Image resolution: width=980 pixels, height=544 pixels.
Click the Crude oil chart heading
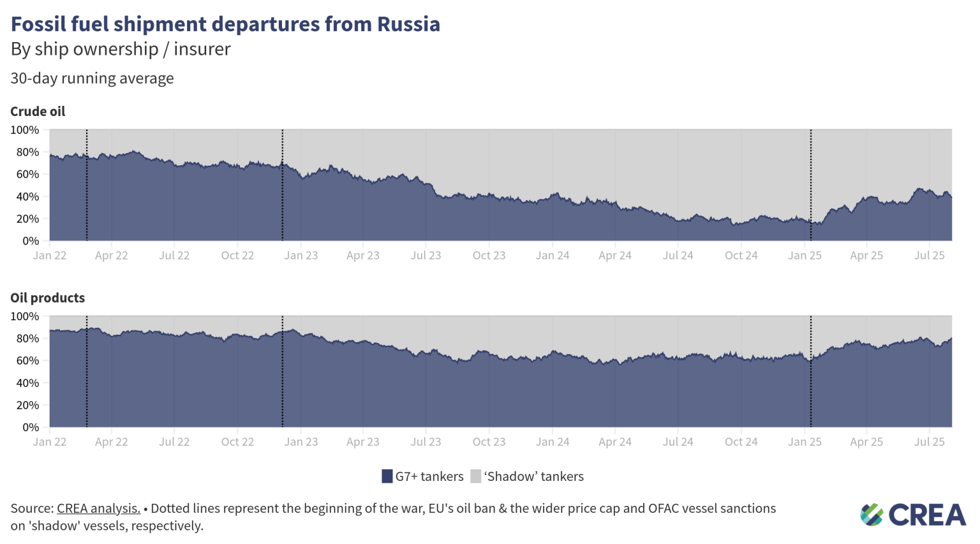click(x=38, y=111)
